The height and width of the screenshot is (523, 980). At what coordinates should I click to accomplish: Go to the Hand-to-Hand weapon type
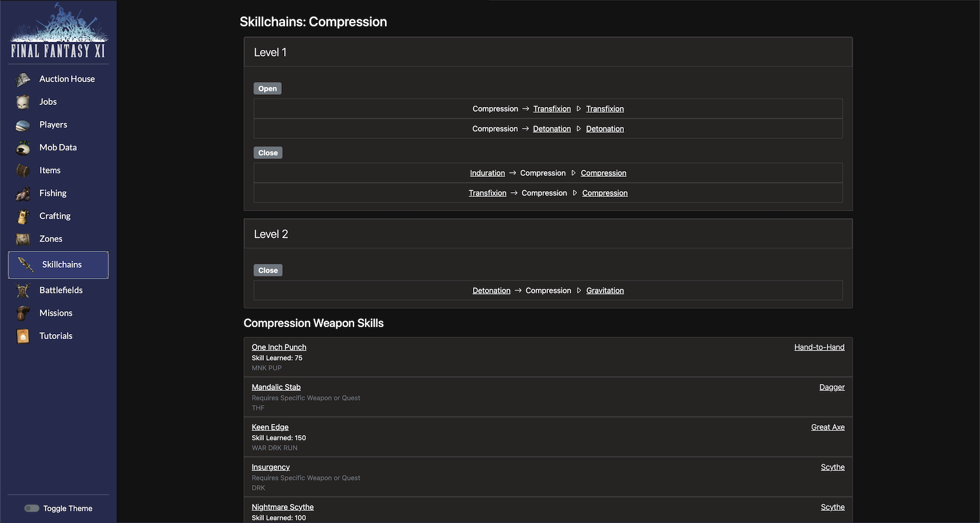point(819,347)
